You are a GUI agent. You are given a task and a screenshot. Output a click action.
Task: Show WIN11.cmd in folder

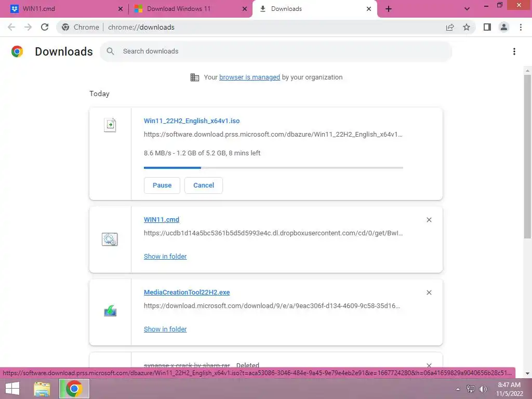165,257
